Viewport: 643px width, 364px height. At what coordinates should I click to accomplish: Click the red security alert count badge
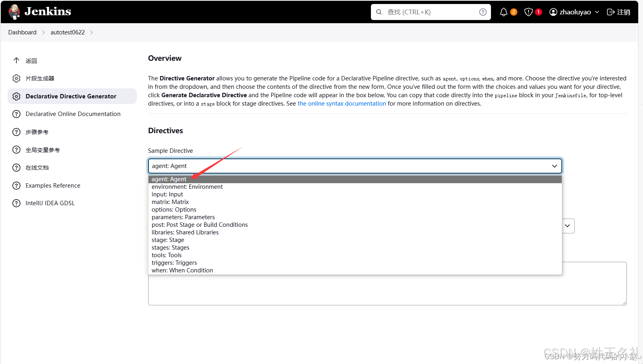click(x=539, y=12)
